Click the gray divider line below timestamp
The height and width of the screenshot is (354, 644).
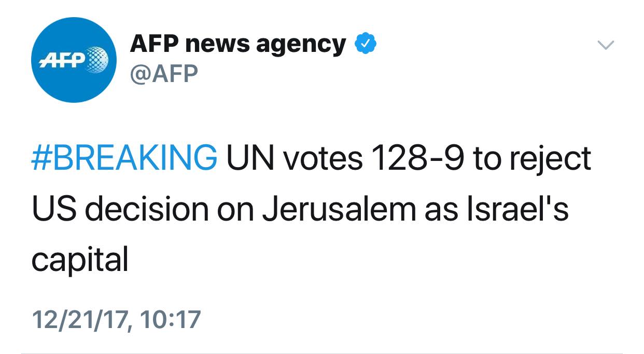click(x=321, y=353)
